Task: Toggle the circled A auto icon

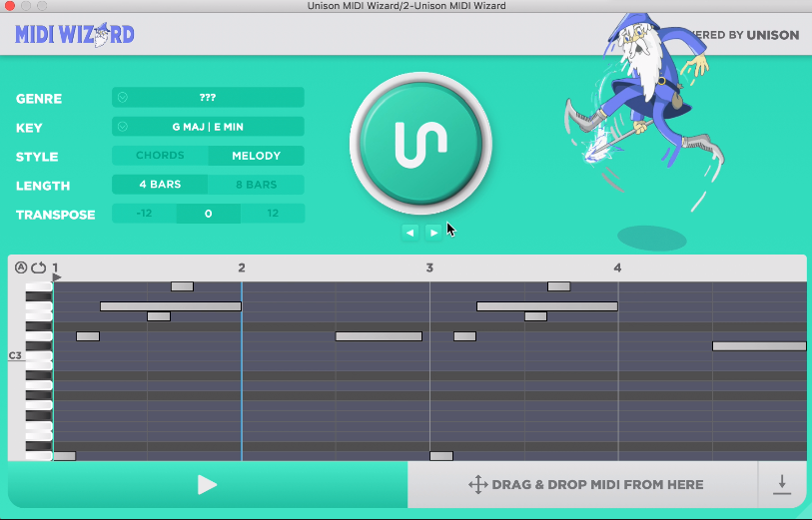Action: point(21,267)
